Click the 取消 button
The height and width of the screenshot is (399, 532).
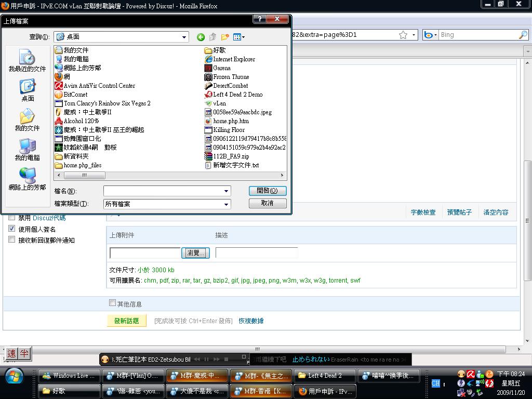pyautogui.click(x=268, y=203)
